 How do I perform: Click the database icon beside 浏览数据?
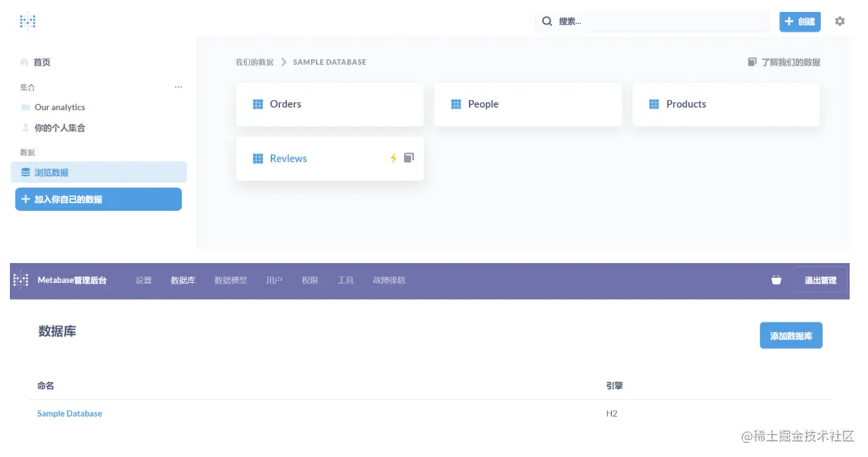point(25,172)
